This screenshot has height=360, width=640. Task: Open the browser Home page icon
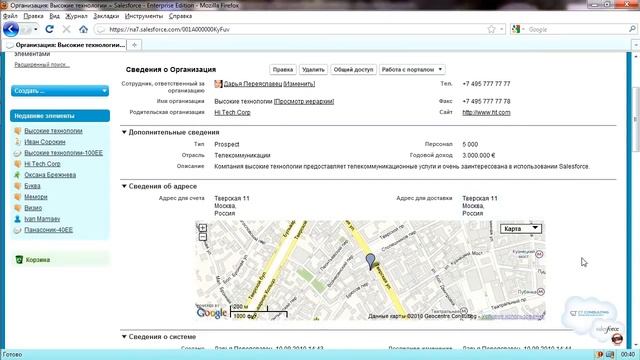[83, 29]
